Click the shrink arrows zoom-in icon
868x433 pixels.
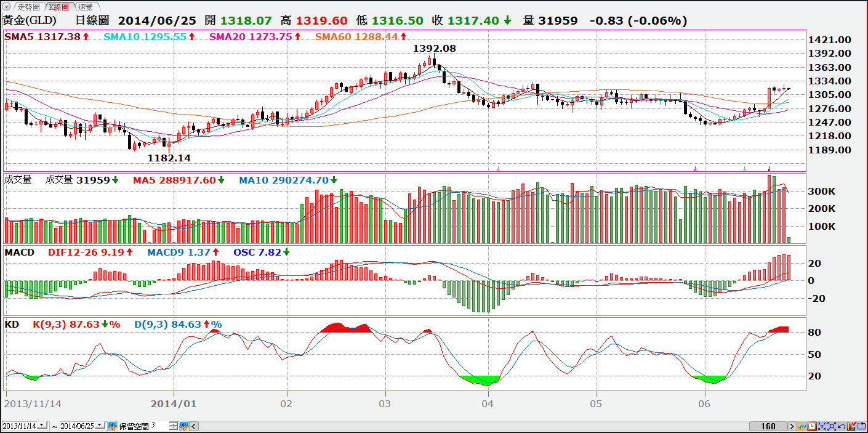[822, 426]
